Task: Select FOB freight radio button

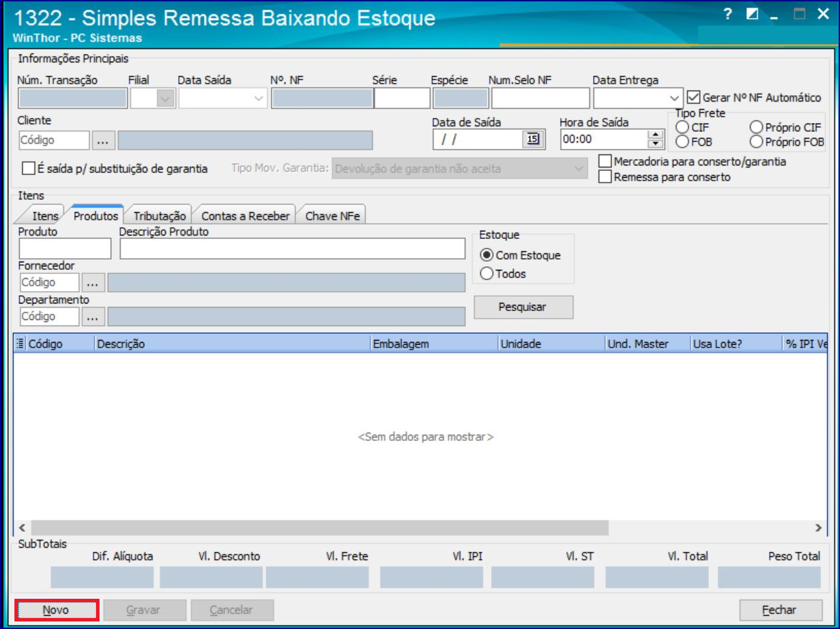Action: (x=682, y=142)
